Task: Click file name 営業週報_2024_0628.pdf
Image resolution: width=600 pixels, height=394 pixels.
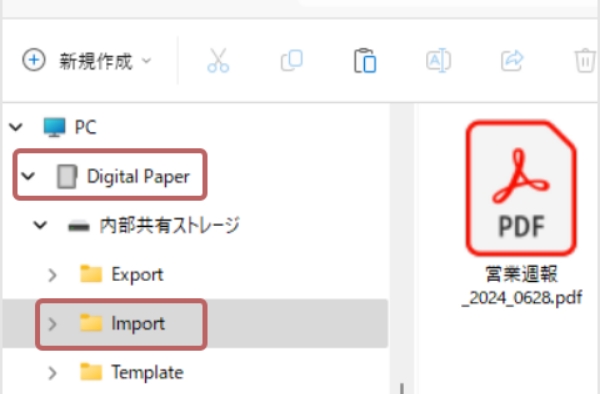Action: [522, 285]
